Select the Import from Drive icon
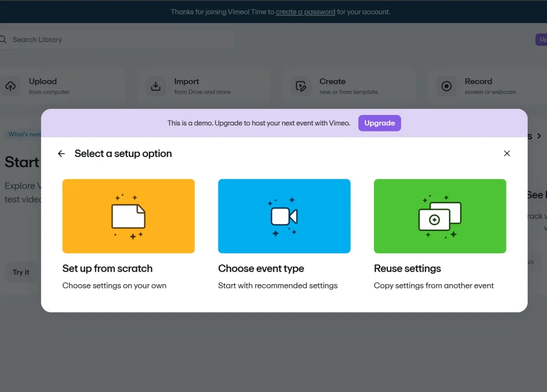The image size is (547, 392). click(155, 86)
